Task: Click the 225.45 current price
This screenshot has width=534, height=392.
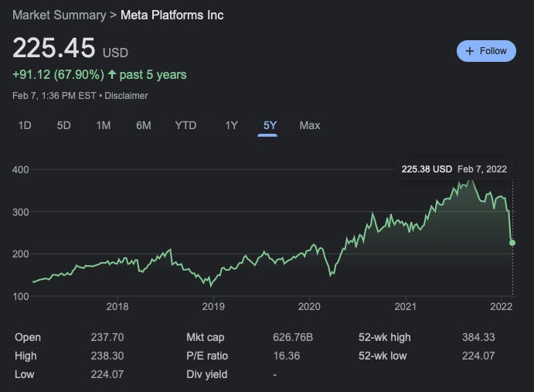Action: pyautogui.click(x=54, y=48)
